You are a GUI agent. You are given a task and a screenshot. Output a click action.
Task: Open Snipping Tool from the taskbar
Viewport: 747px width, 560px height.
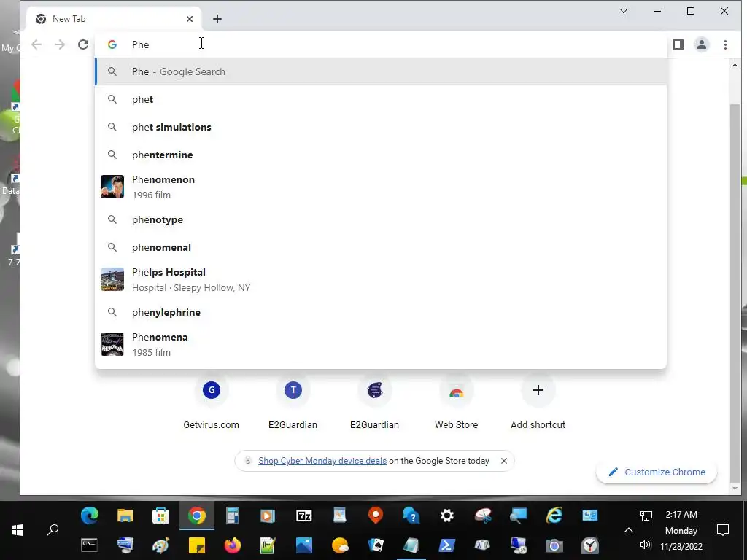[483, 516]
